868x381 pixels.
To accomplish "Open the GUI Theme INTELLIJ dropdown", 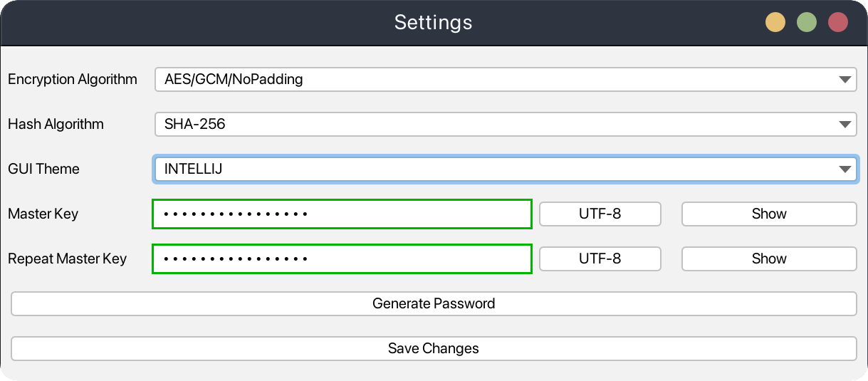I will 505,169.
